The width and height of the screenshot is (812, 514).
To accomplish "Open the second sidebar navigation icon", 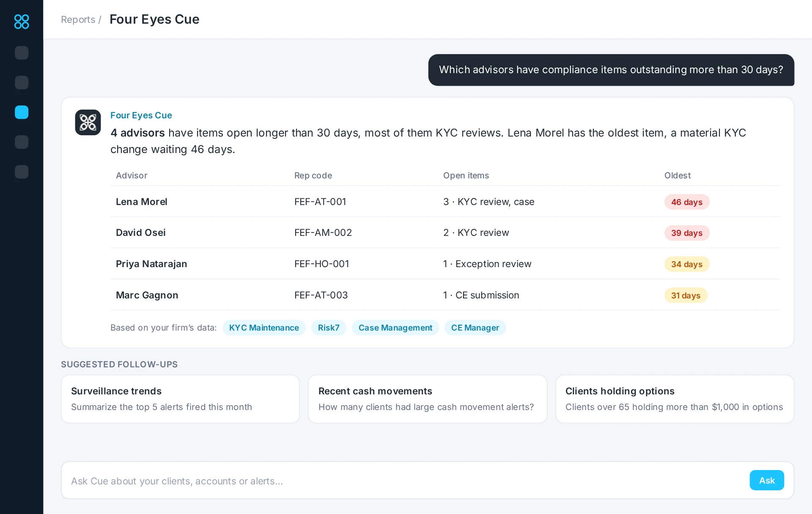I will pos(22,82).
